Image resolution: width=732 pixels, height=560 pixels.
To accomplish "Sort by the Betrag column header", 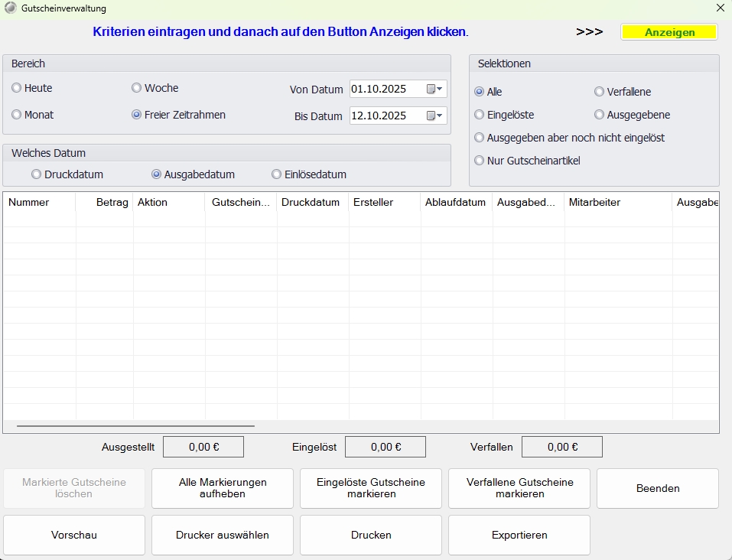I will click(x=105, y=202).
